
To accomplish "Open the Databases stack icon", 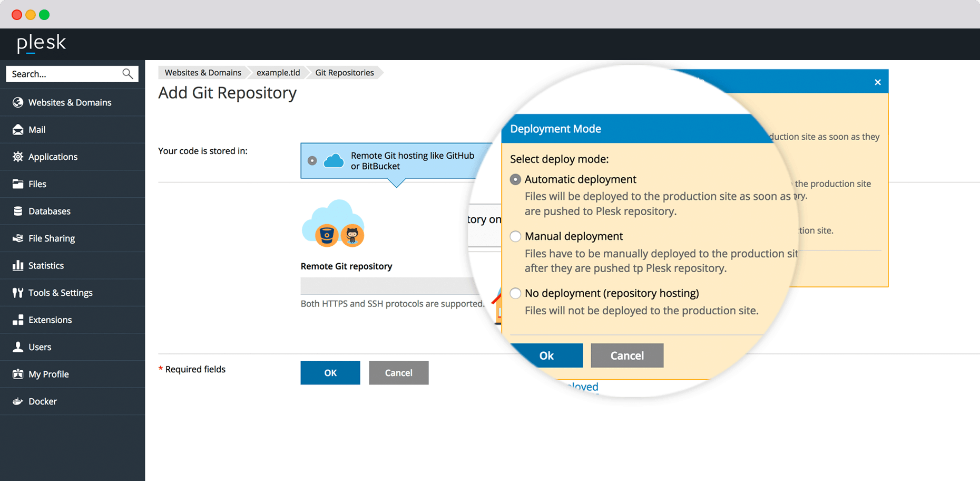I will 18,211.
